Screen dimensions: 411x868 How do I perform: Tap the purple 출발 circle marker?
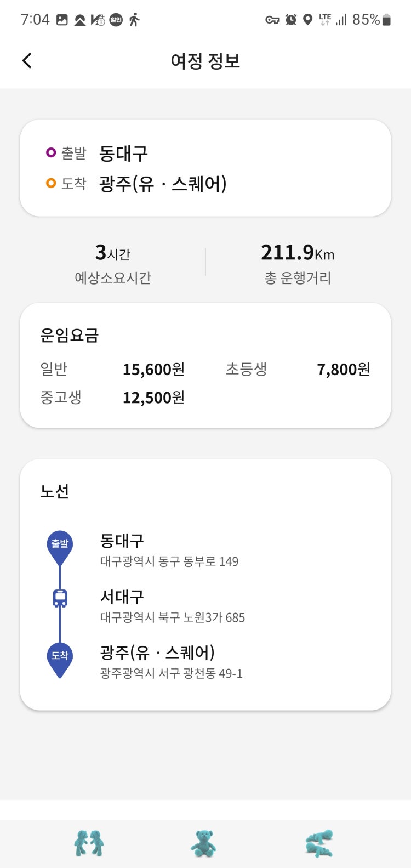(x=51, y=152)
